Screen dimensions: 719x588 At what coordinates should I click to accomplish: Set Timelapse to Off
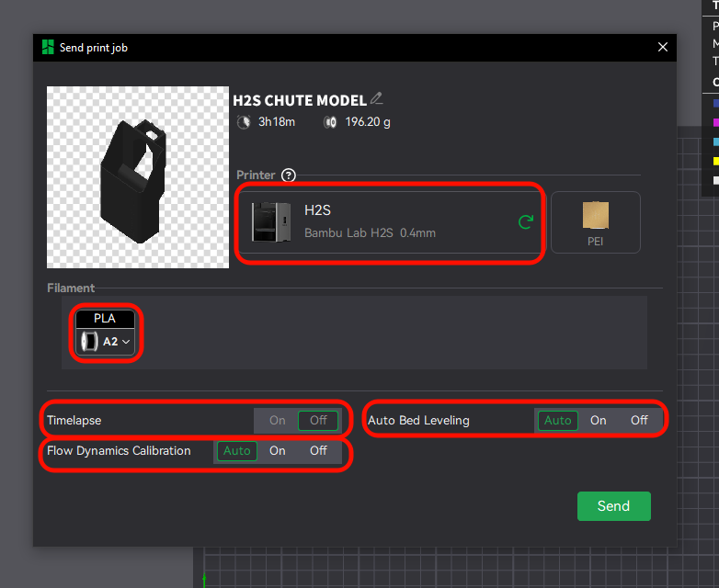click(318, 420)
